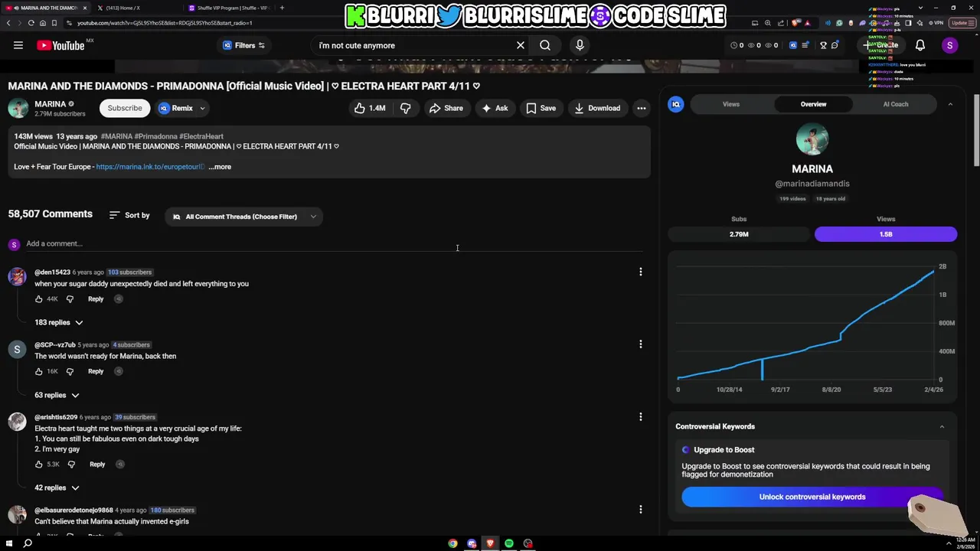This screenshot has width=980, height=551.
Task: Click the Share button
Action: [x=446, y=108]
